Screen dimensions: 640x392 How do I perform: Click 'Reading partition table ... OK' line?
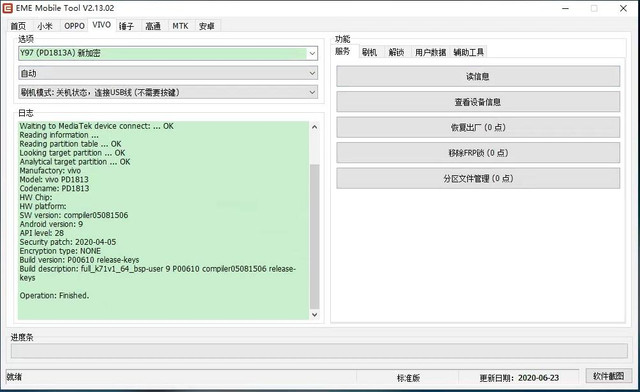[70, 144]
